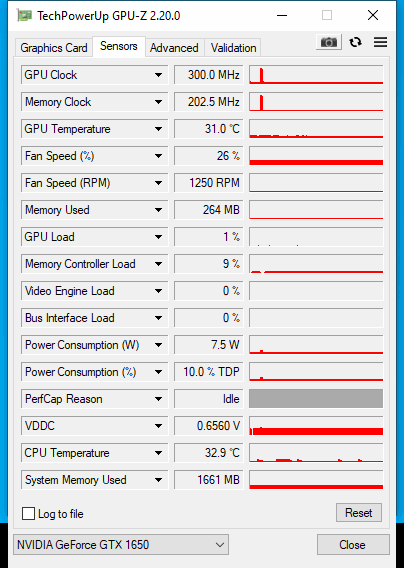Select the NVIDIA GeForce GTX 1650 combo box
Screen dimensions: 404x568
(121, 544)
